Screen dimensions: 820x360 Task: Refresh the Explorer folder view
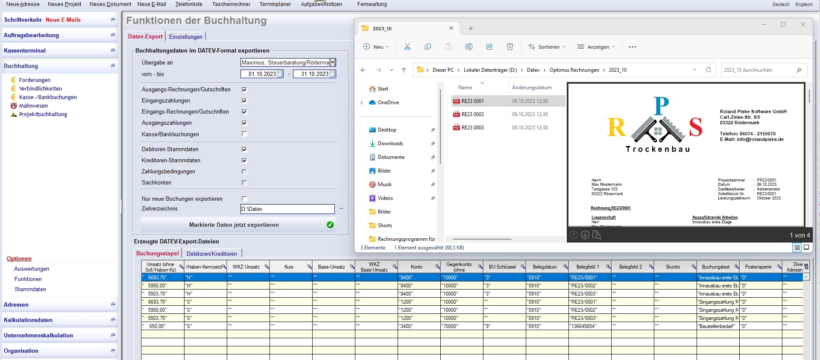(x=709, y=70)
